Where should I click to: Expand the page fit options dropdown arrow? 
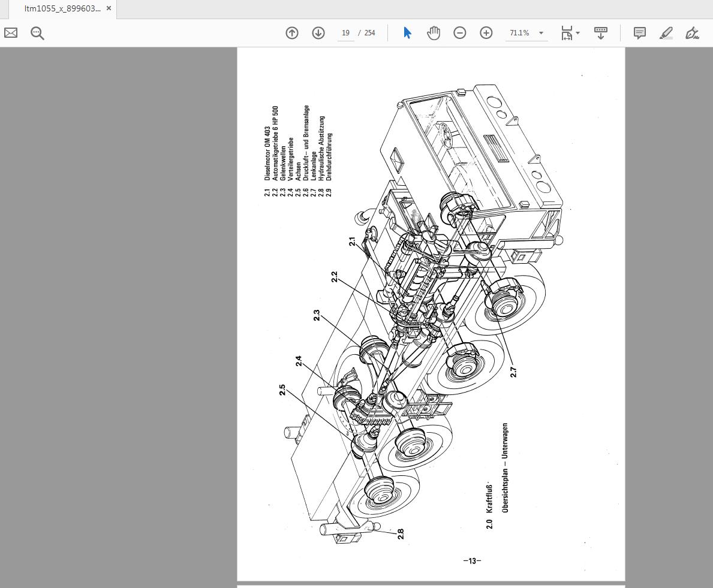[x=578, y=33]
